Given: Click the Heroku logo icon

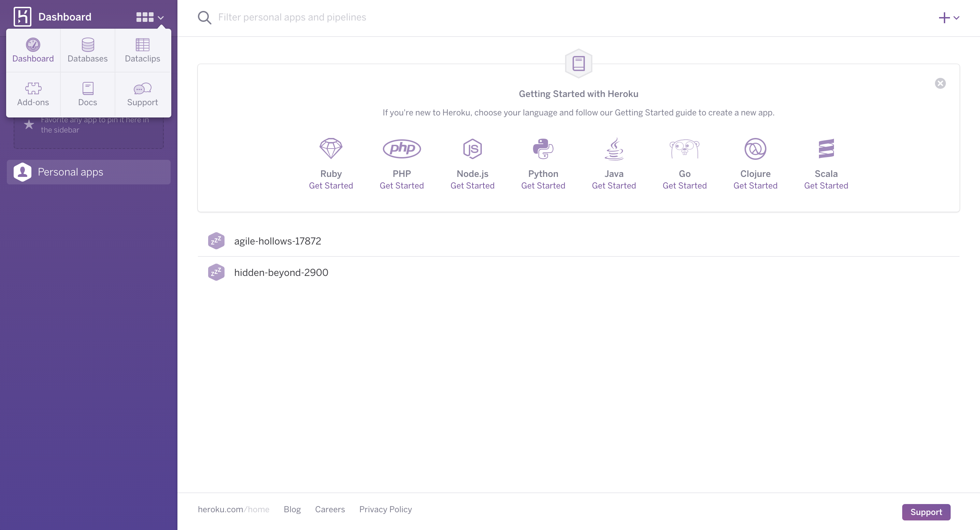Looking at the screenshot, I should point(23,17).
